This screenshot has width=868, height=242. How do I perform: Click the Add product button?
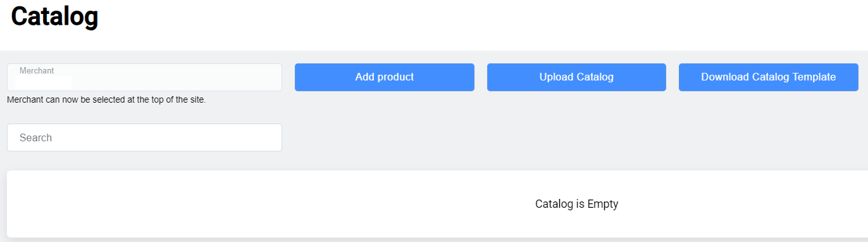tap(384, 77)
